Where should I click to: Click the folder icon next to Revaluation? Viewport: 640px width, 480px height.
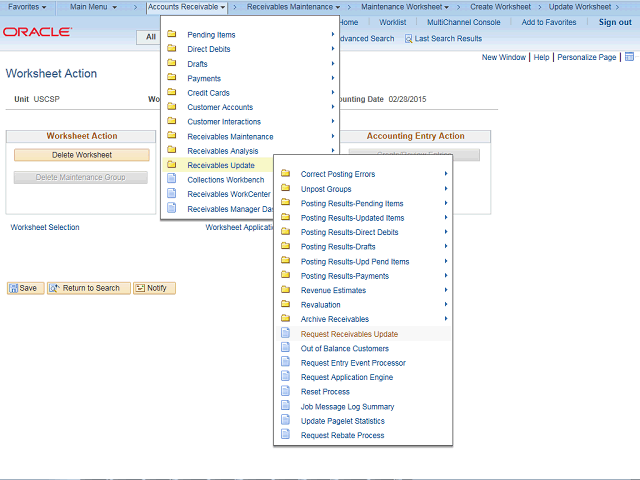pos(285,305)
